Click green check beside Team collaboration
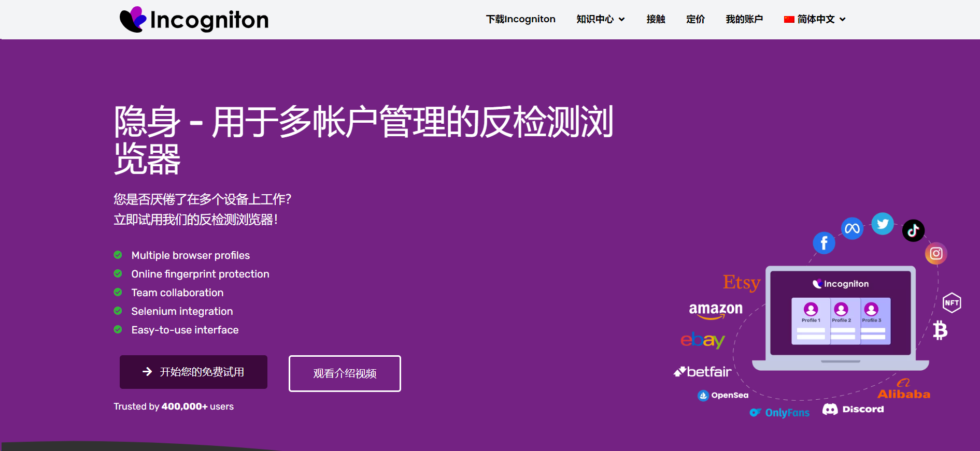Screen dimensions: 980x451 click(x=118, y=292)
